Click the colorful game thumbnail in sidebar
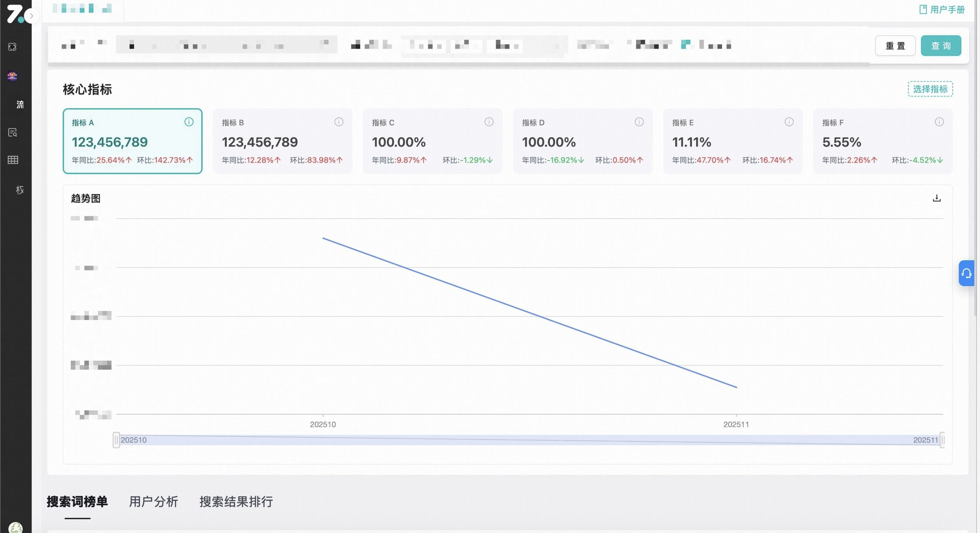 coord(12,76)
